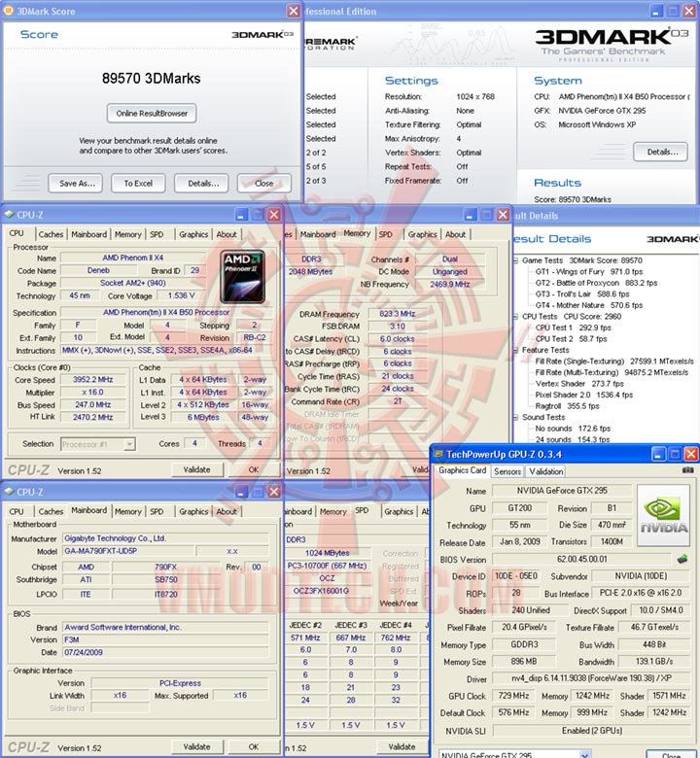Click the Core Speed value 3952.2 MHz
The width and height of the screenshot is (700, 758).
pyautogui.click(x=92, y=380)
